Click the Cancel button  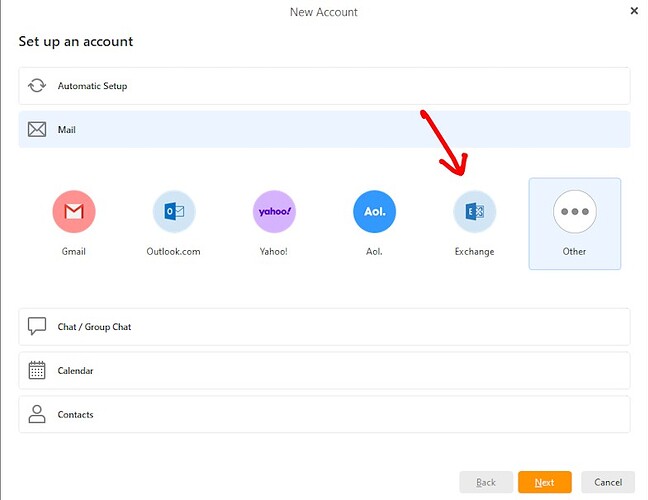608,482
